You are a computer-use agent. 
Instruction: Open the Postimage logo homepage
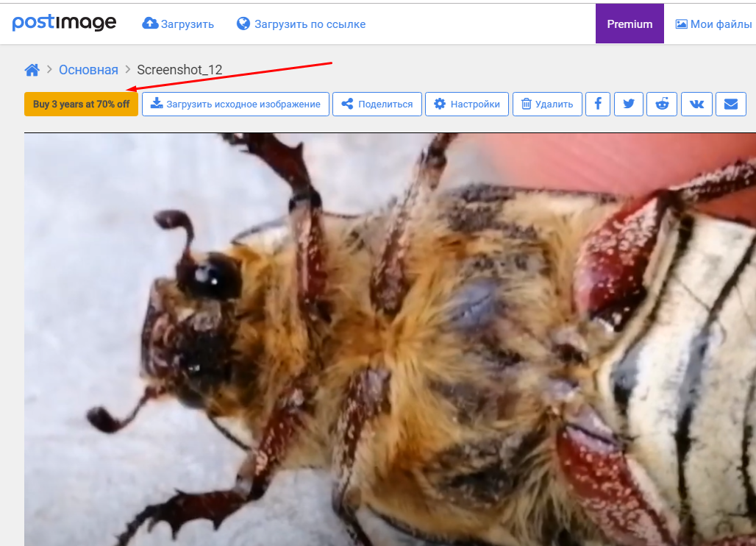tap(64, 22)
